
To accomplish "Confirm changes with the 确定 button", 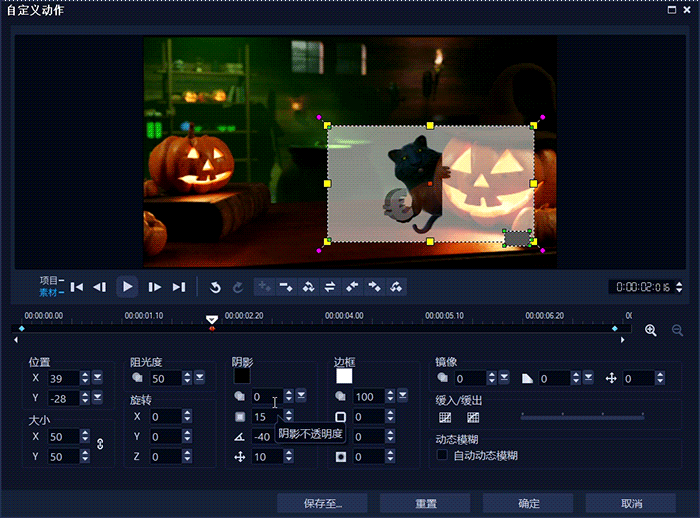I will (x=528, y=503).
